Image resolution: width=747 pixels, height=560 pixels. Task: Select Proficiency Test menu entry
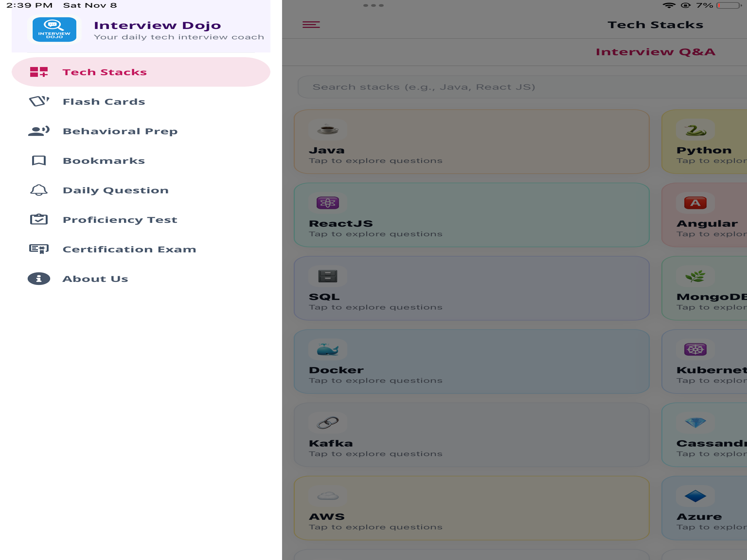[x=141, y=220]
